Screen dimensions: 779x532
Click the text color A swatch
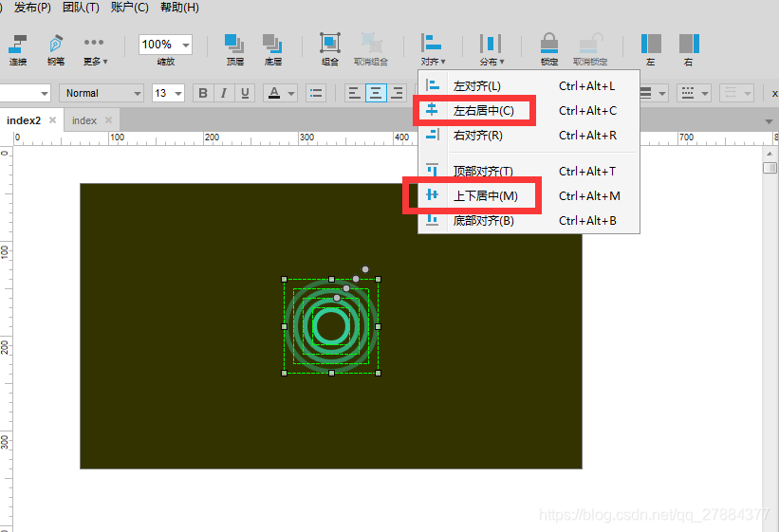pyautogui.click(x=274, y=93)
